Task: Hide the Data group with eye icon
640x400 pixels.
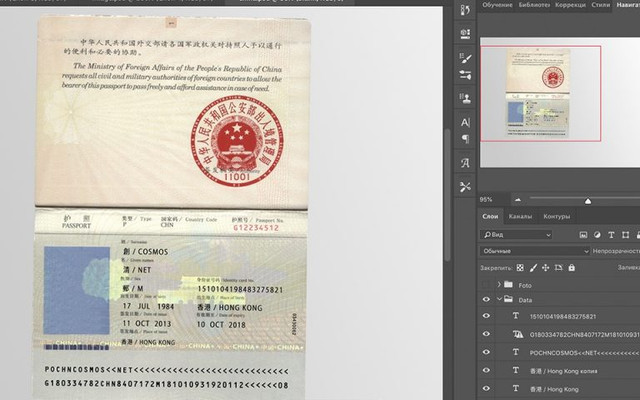Action: point(486,299)
